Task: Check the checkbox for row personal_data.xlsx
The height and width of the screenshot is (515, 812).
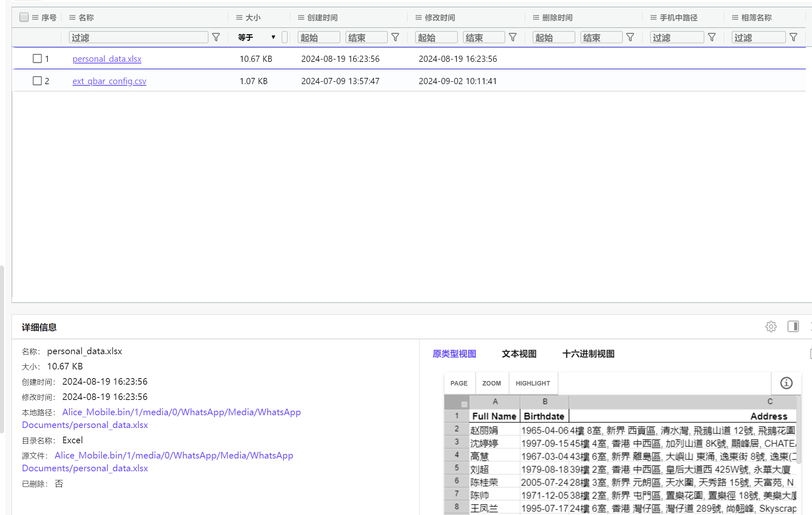Action: 37,58
